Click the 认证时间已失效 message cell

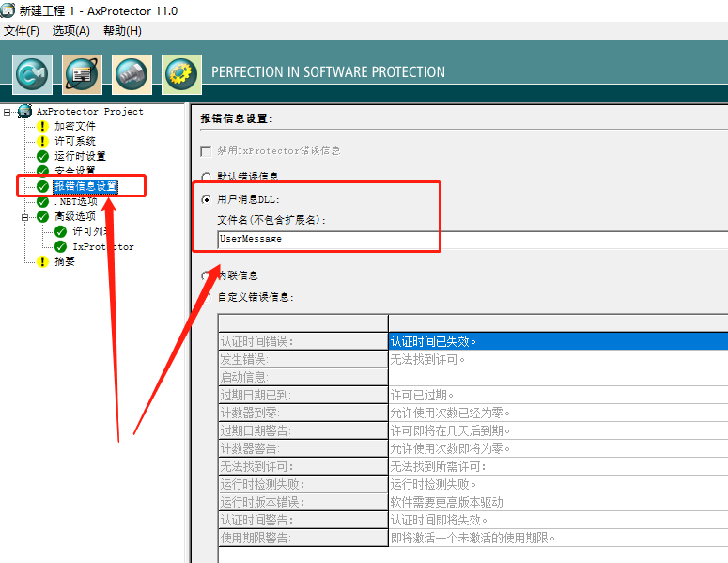point(558,341)
